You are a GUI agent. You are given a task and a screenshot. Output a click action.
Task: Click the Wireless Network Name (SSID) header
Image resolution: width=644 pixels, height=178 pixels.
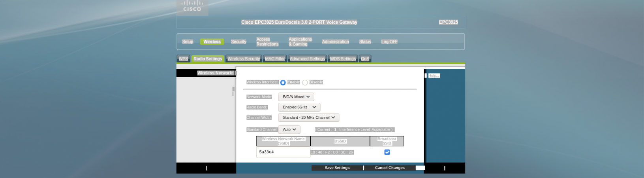(283, 141)
